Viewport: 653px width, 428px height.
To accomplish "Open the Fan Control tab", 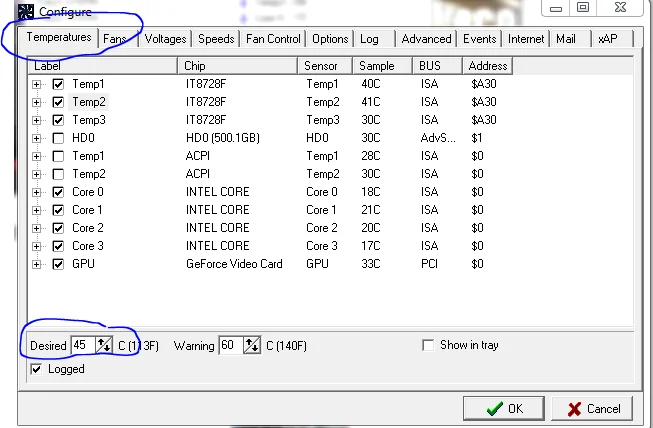I will tap(273, 39).
